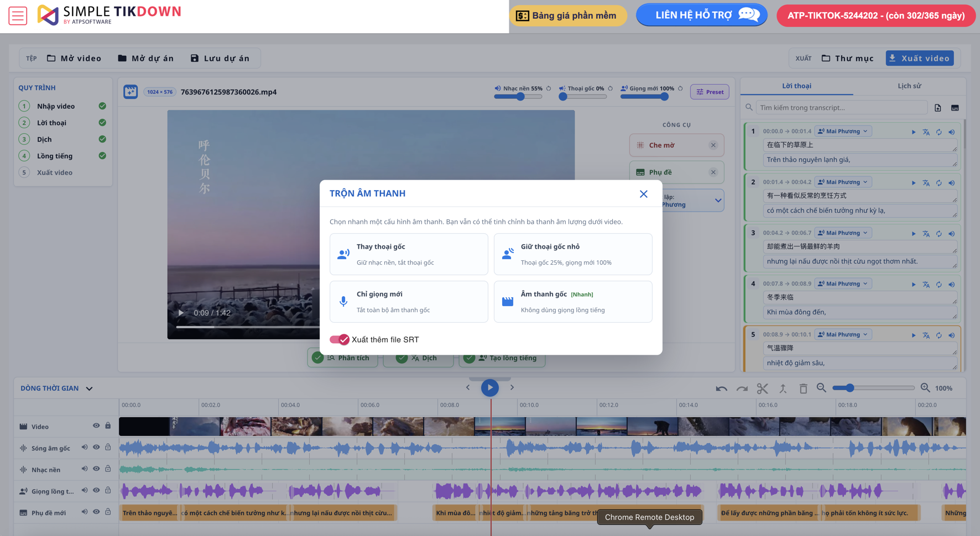Click Bảng giá phần mềm button
This screenshot has width=980, height=536.
pyautogui.click(x=567, y=15)
